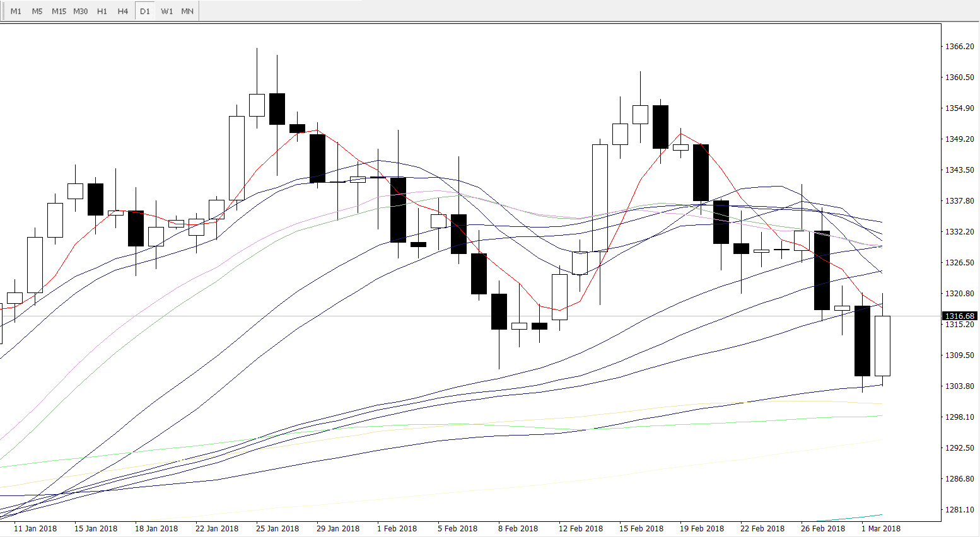980x537 pixels.
Task: Click the 19 Feb 2018 time axis label
Action: pos(701,529)
